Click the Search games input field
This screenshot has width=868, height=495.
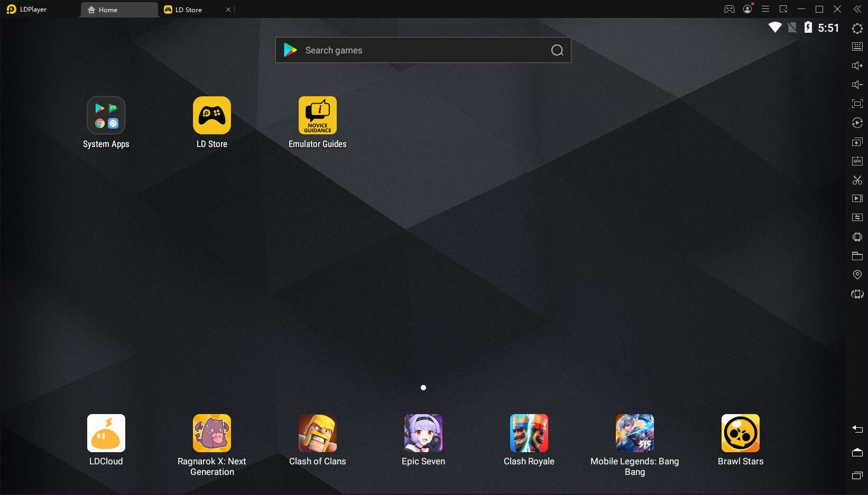[423, 50]
